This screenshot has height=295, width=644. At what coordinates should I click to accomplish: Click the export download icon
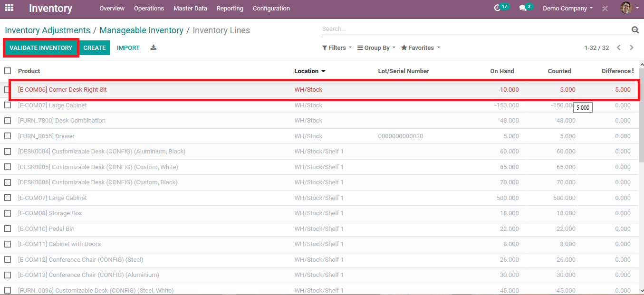tap(154, 48)
